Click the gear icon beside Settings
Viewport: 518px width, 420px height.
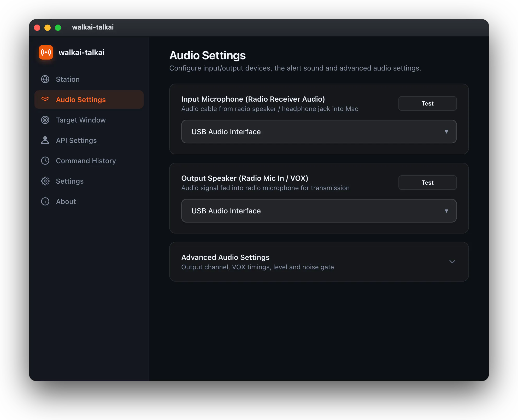point(45,181)
